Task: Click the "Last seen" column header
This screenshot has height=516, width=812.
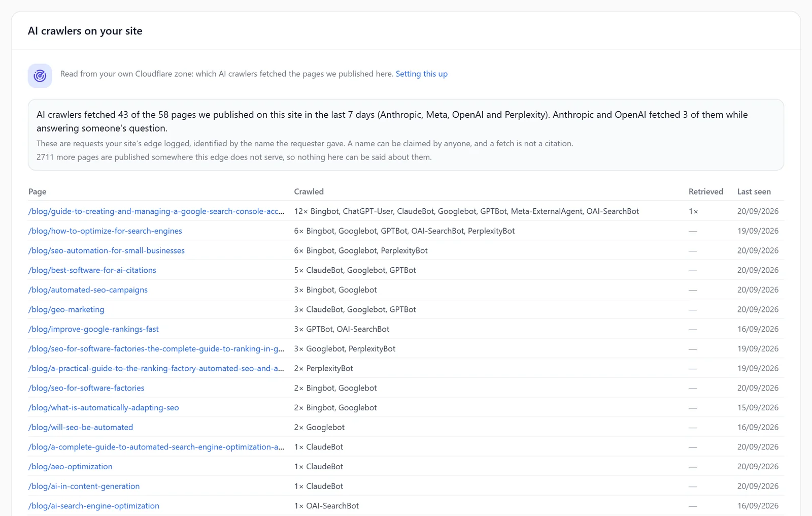Action: [754, 191]
